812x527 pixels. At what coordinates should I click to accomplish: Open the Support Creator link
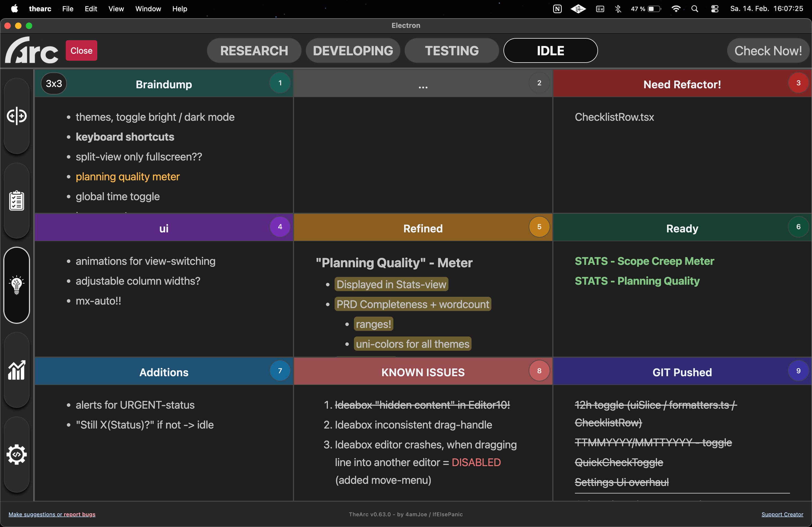click(782, 514)
